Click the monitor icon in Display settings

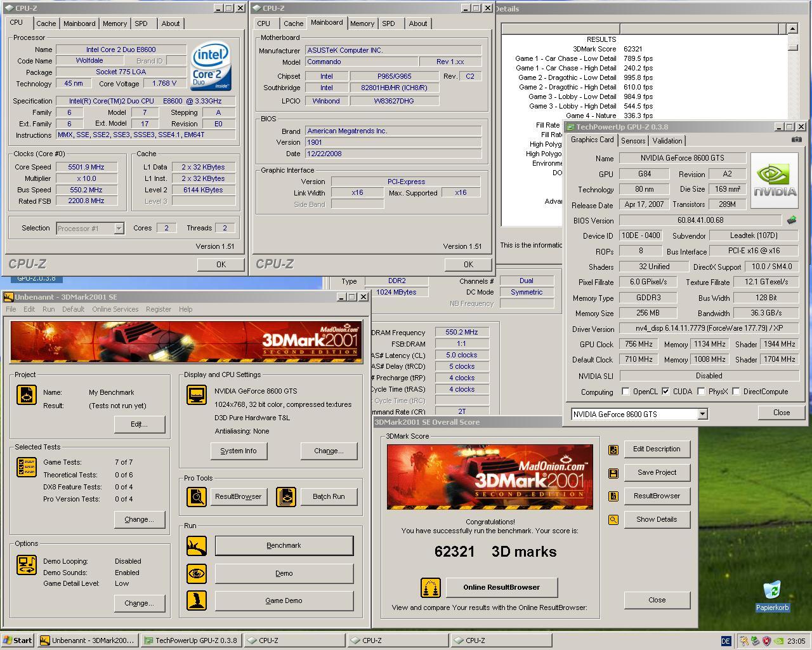click(x=196, y=394)
